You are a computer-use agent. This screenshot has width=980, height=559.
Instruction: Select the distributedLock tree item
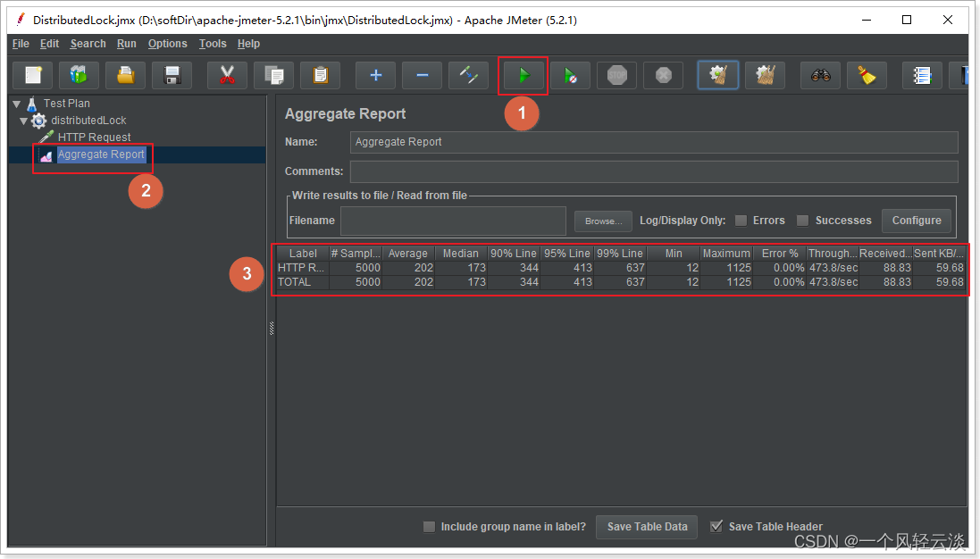(x=88, y=121)
